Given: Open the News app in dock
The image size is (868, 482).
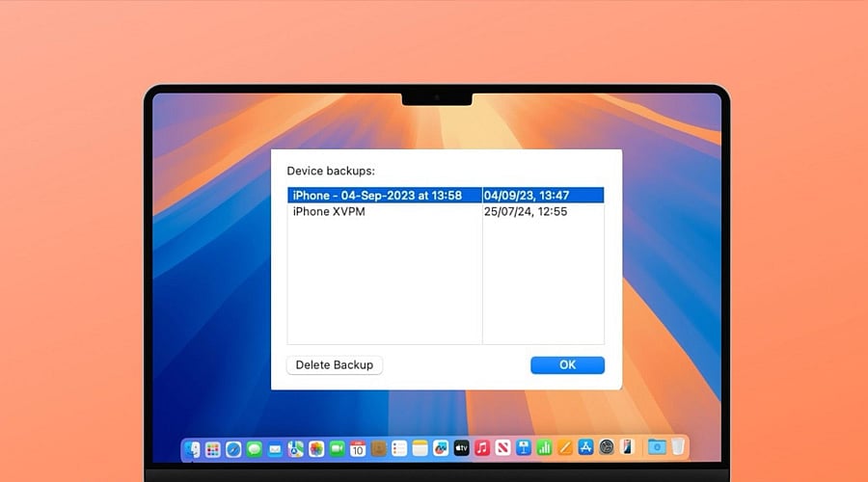Looking at the screenshot, I should (502, 449).
